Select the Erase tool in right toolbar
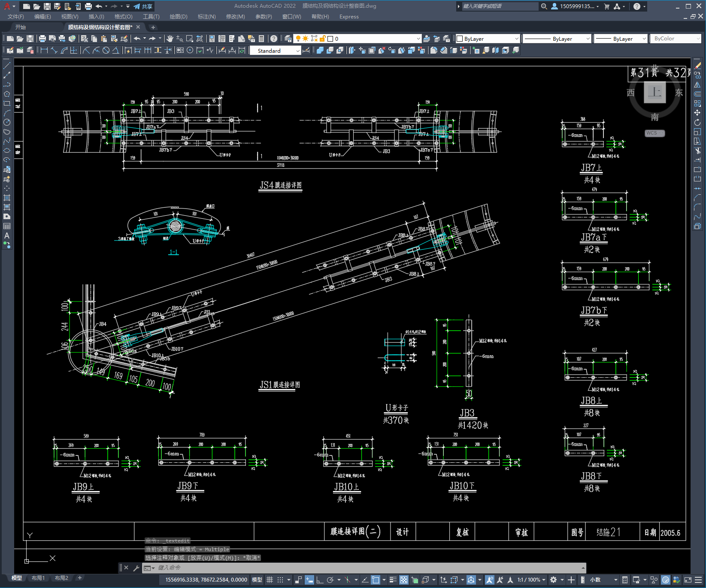Screen dimensions: 706x588 coord(697,66)
